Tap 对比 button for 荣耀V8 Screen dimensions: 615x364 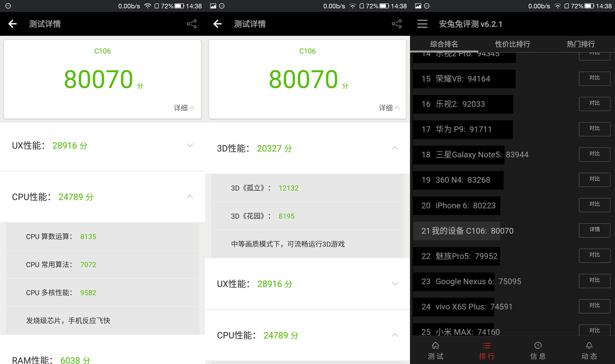pos(594,79)
